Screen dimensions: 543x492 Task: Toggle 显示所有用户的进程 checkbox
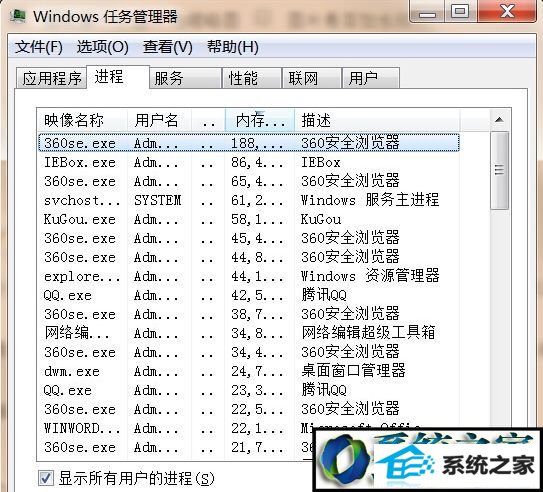pos(46,478)
